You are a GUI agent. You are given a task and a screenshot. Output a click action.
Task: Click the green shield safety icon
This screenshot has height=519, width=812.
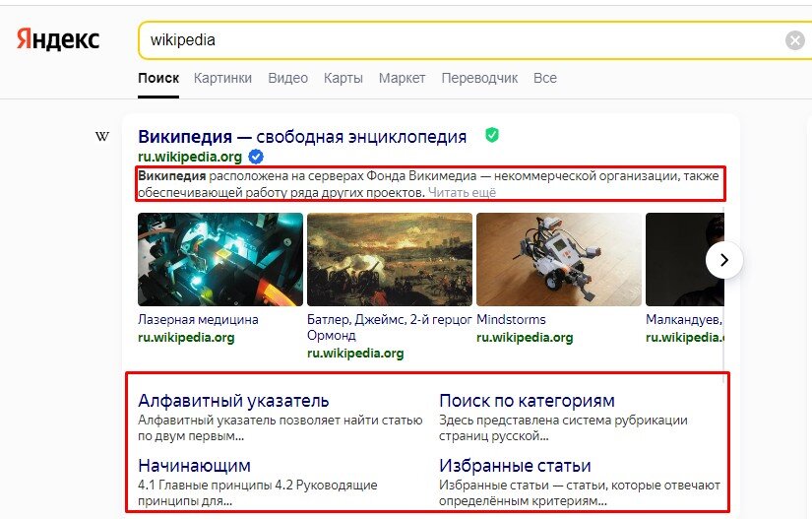pos(491,135)
